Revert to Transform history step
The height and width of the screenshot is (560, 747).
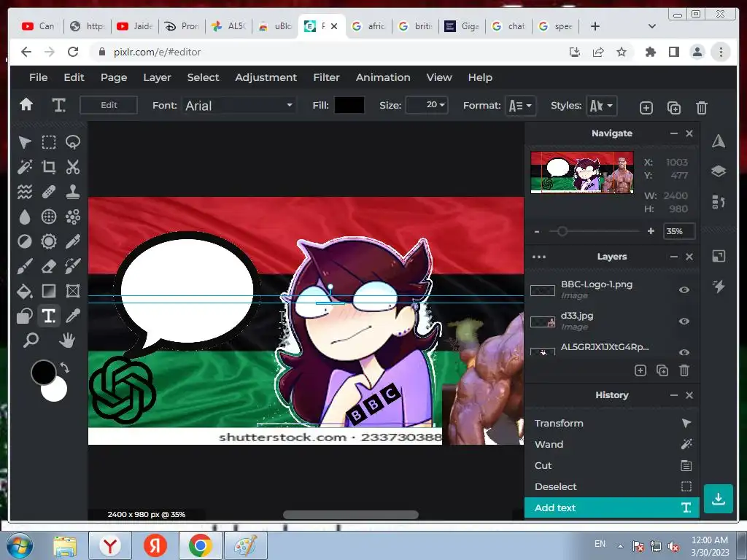point(612,424)
